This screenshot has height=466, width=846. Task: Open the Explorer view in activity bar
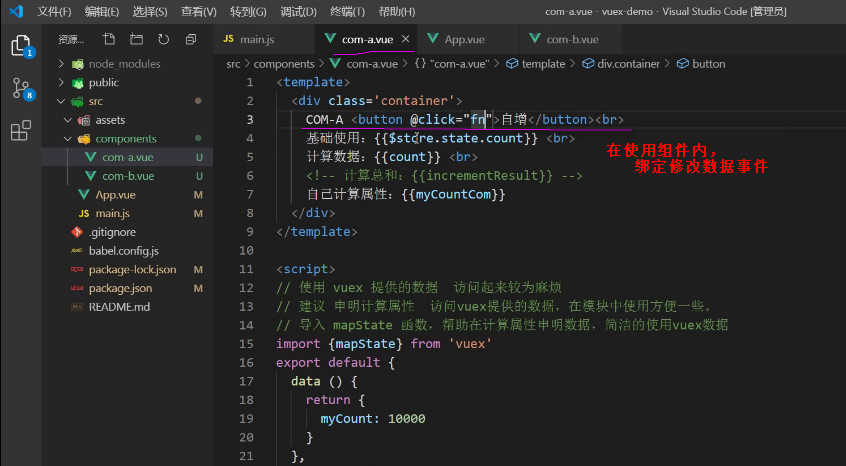(x=22, y=46)
